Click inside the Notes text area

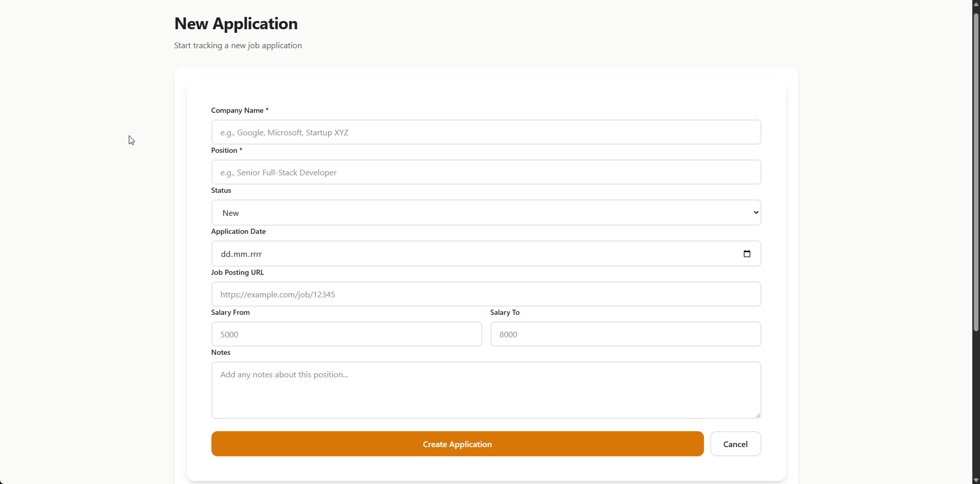point(485,390)
